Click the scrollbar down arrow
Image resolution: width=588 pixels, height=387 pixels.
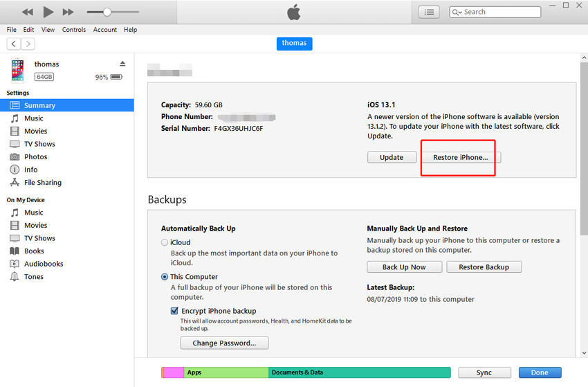pyautogui.click(x=584, y=353)
